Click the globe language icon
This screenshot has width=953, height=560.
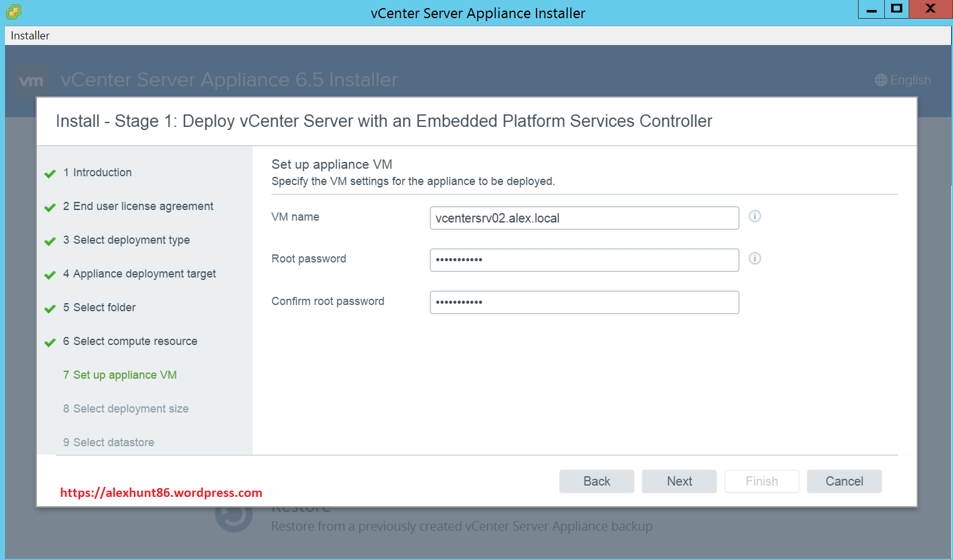pyautogui.click(x=880, y=80)
